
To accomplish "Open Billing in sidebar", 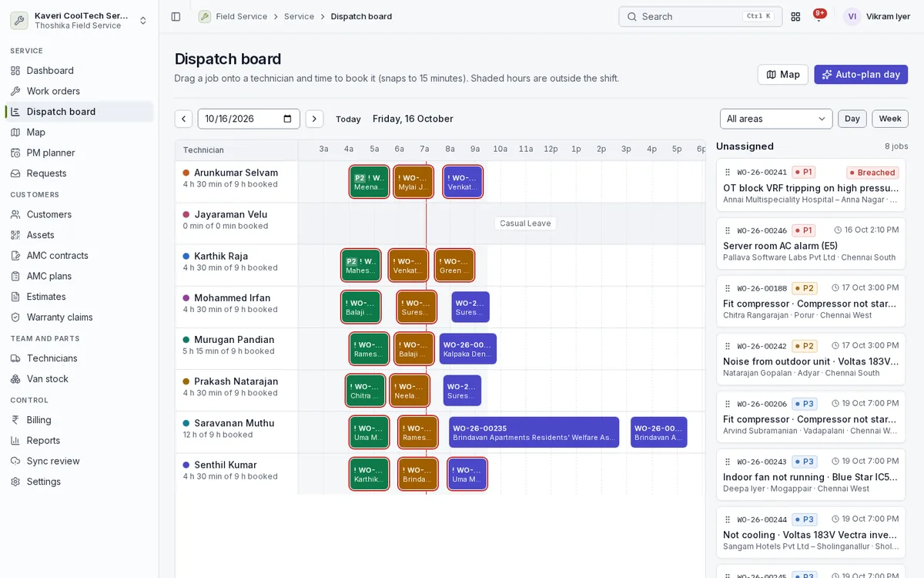I will pyautogui.click(x=79, y=420).
